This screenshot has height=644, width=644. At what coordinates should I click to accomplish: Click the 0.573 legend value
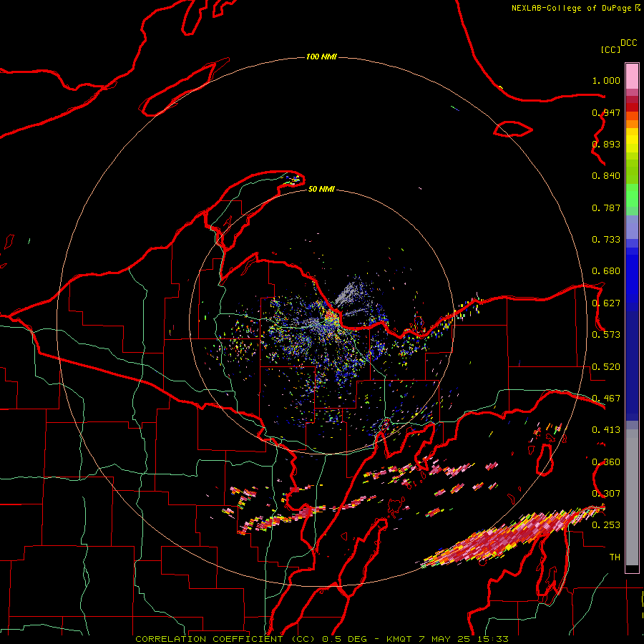point(606,335)
